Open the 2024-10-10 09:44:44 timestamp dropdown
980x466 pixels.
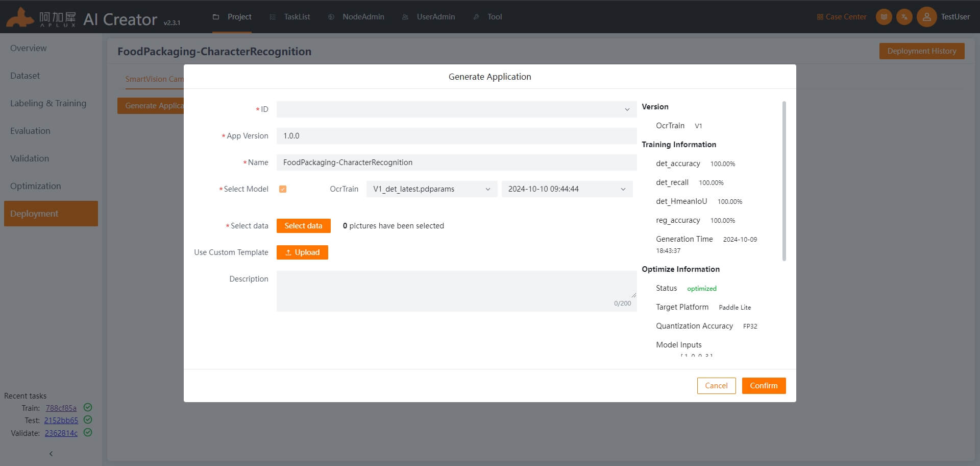567,189
